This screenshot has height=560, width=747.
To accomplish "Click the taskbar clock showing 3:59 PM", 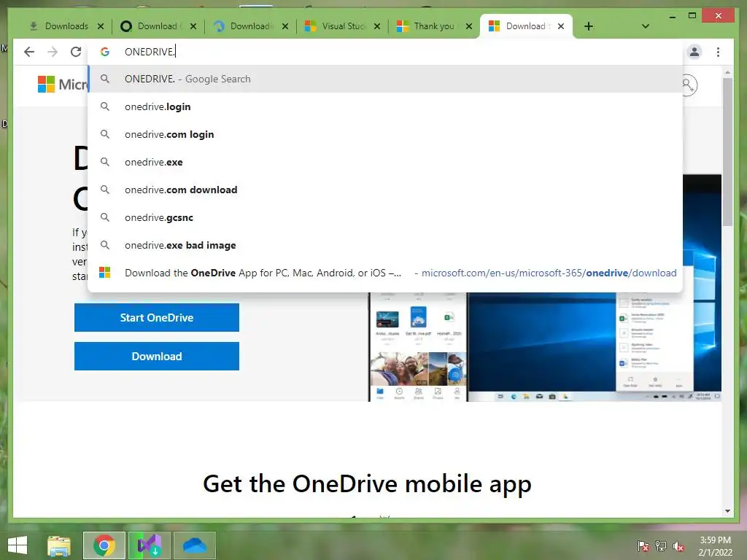I will tap(715, 545).
